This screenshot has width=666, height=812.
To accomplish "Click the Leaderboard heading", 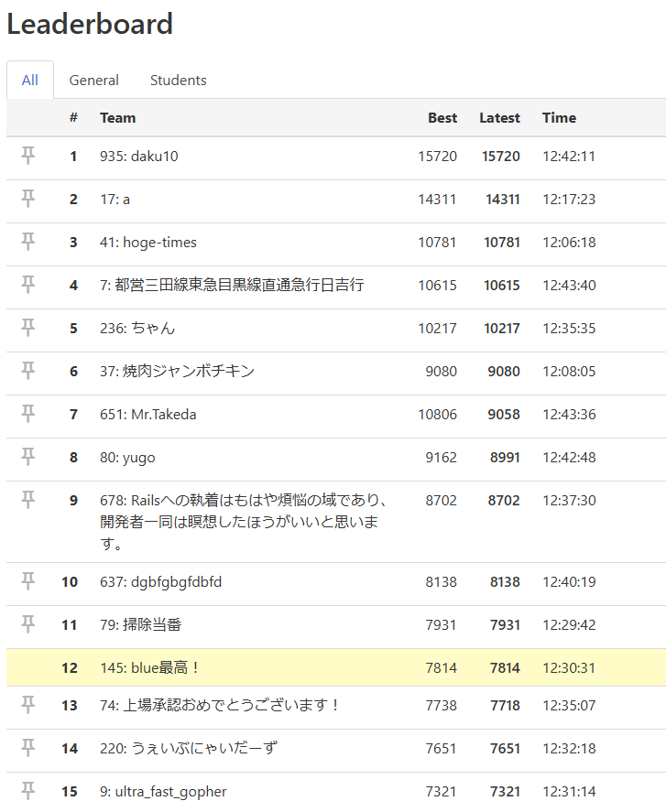I will [90, 24].
